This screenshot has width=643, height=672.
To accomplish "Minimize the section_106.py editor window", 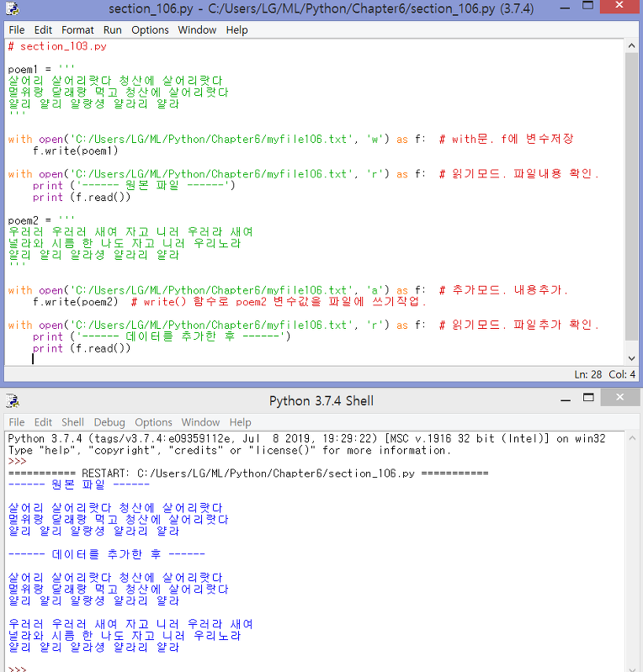I will [x=566, y=8].
